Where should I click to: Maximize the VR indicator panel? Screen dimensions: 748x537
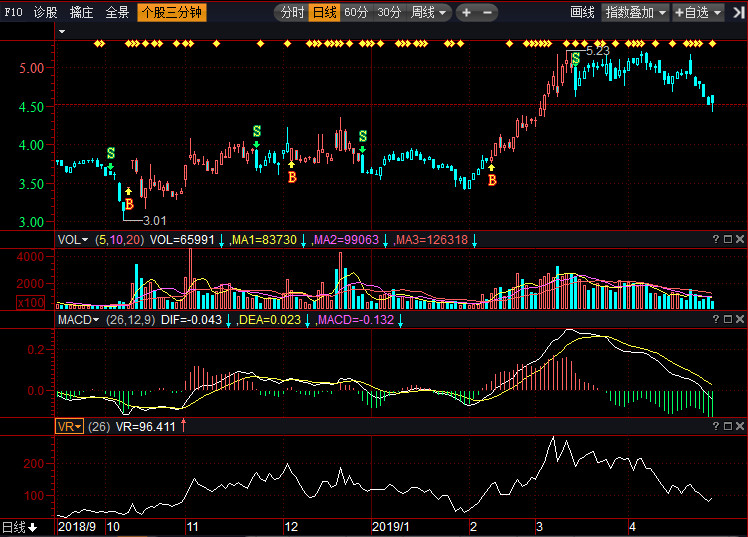click(x=728, y=425)
